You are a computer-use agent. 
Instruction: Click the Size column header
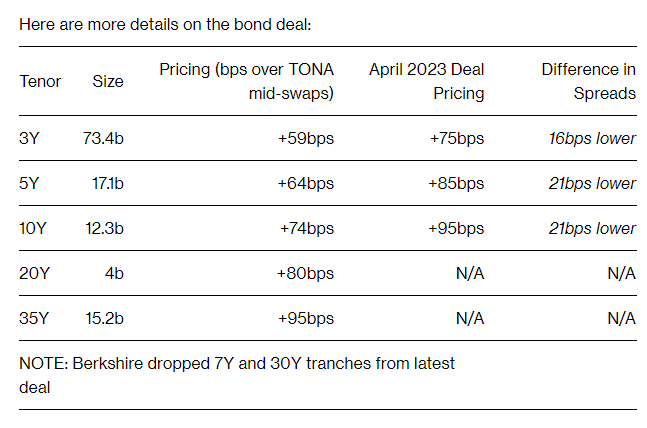tap(108, 81)
